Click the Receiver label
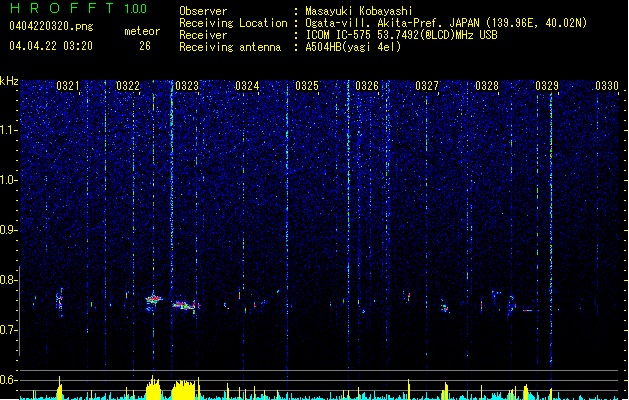Screen dimensions: 629x400 [203, 35]
